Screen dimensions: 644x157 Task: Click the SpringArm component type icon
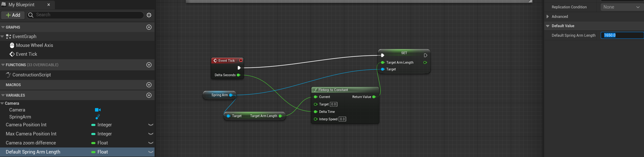coord(98,117)
